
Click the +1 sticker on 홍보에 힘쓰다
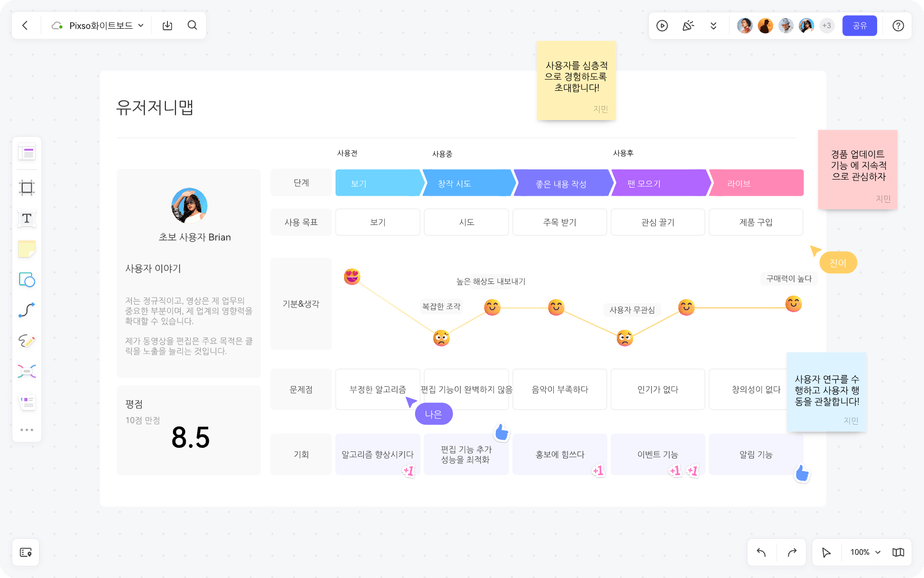(598, 471)
